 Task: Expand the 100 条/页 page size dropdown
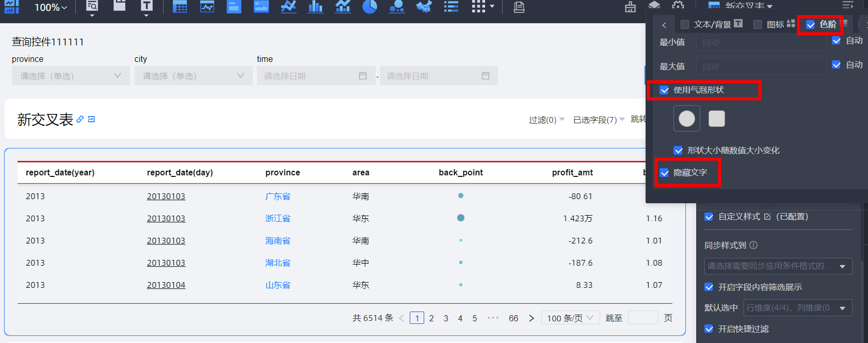tap(570, 318)
